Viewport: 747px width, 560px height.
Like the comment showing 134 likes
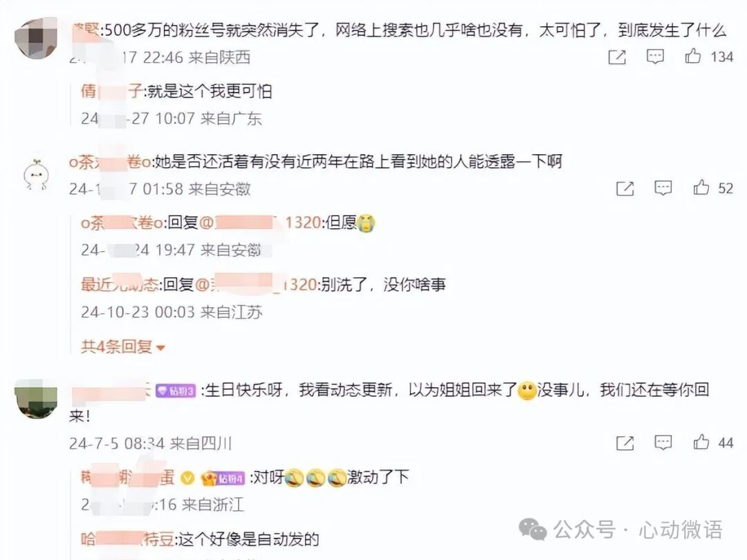pos(692,56)
